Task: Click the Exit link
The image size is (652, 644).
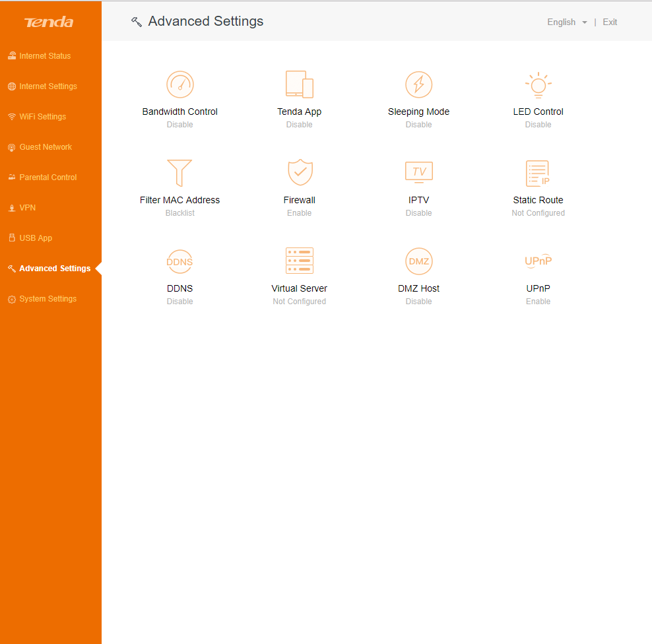Action: pyautogui.click(x=610, y=22)
